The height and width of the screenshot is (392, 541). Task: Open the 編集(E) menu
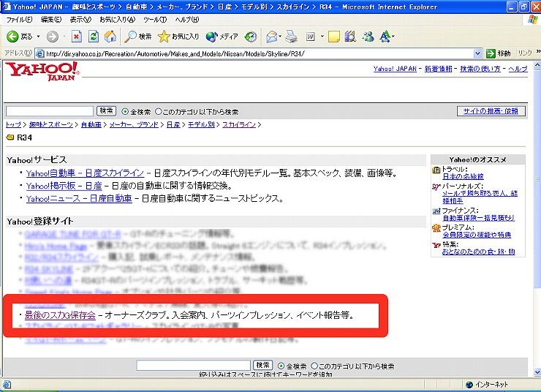51,20
